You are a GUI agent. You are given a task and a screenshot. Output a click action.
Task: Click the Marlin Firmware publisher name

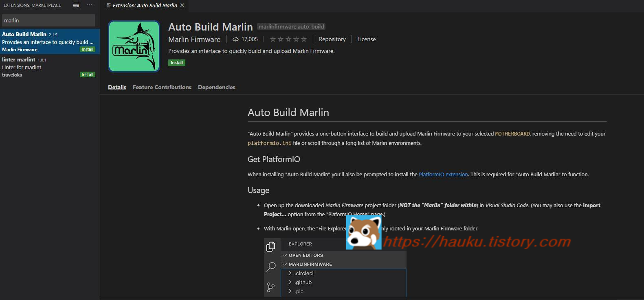click(x=194, y=39)
